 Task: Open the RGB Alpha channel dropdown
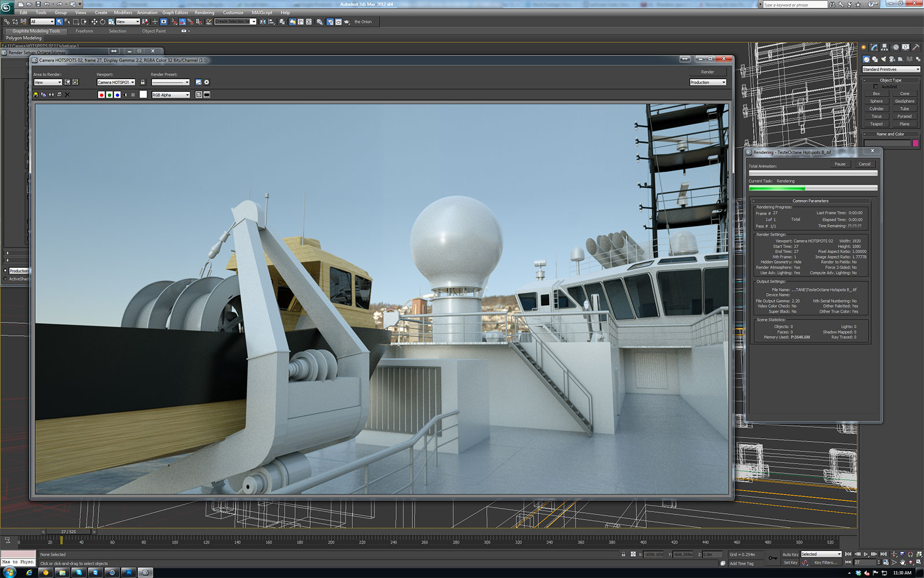point(171,95)
